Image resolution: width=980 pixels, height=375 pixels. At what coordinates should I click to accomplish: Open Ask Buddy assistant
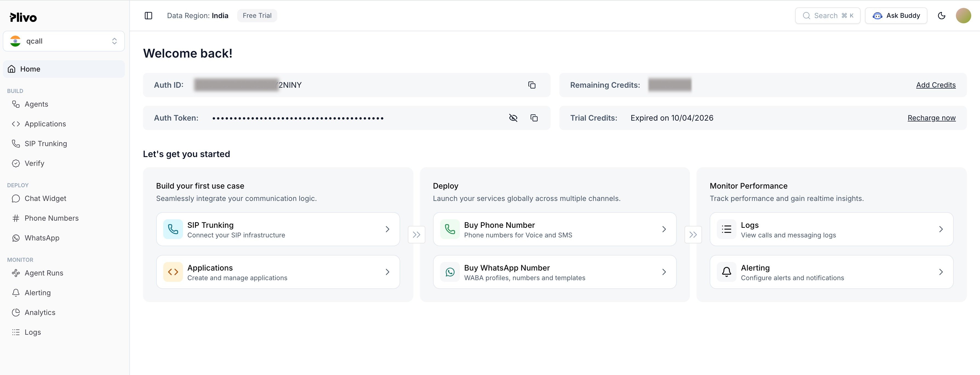point(896,16)
